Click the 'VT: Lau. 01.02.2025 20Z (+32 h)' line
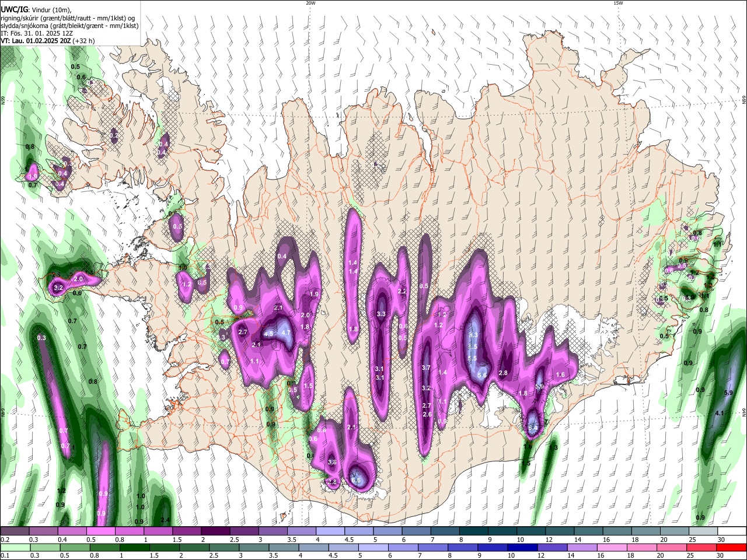 [x=48, y=41]
